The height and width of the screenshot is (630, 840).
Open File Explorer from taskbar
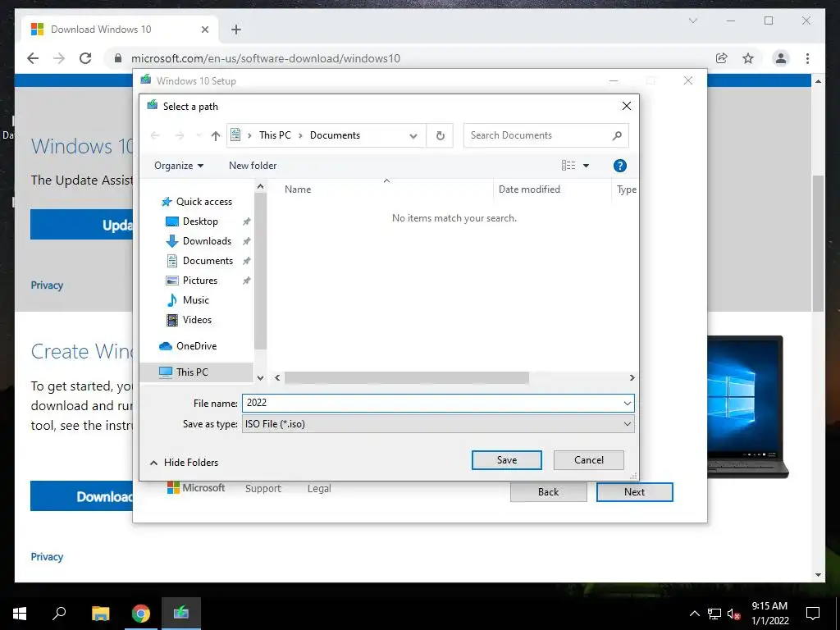tap(100, 614)
